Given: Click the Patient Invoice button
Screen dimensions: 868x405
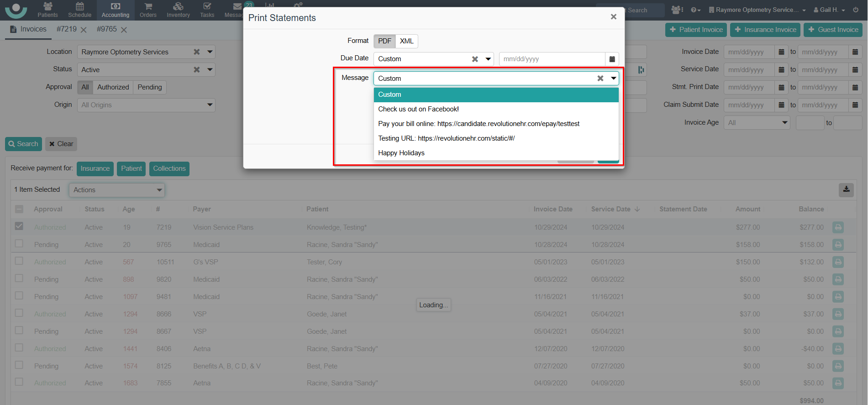Looking at the screenshot, I should click(x=696, y=30).
